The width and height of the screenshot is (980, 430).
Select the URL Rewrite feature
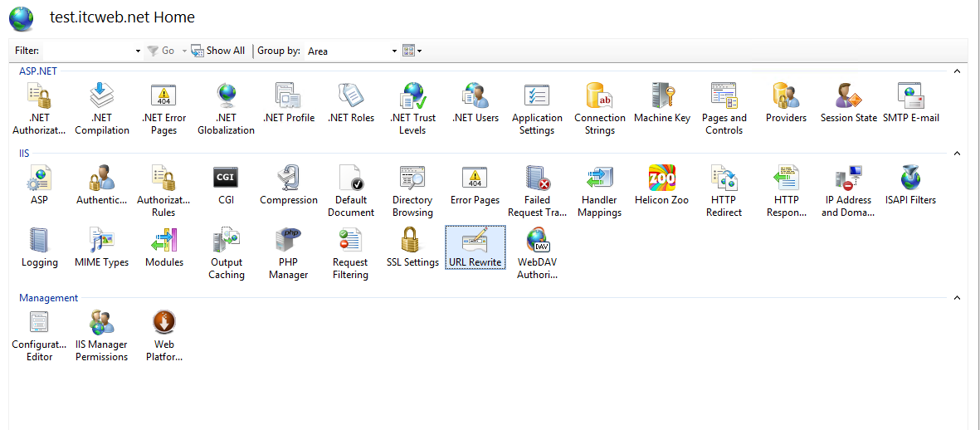pyautogui.click(x=475, y=248)
